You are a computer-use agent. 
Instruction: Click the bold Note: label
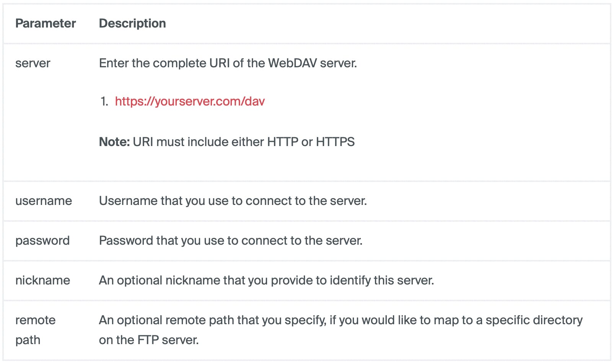(x=114, y=142)
